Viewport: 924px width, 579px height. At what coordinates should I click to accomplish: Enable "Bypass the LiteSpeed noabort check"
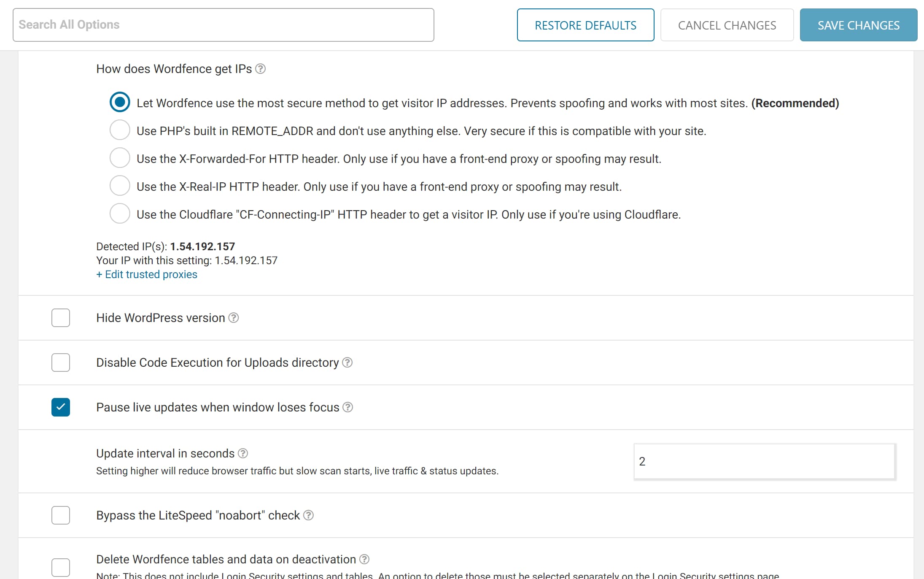point(61,515)
